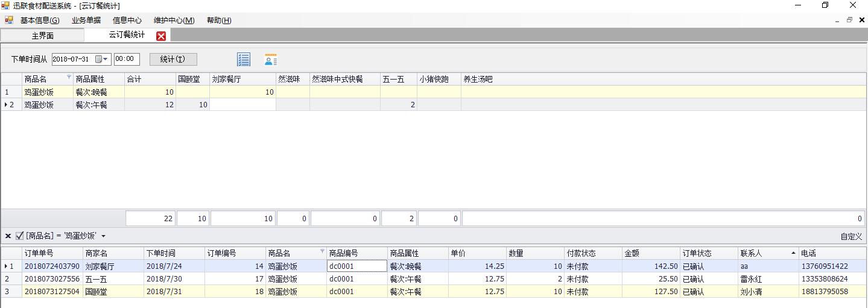Switch to the 主界面 tab

point(43,36)
